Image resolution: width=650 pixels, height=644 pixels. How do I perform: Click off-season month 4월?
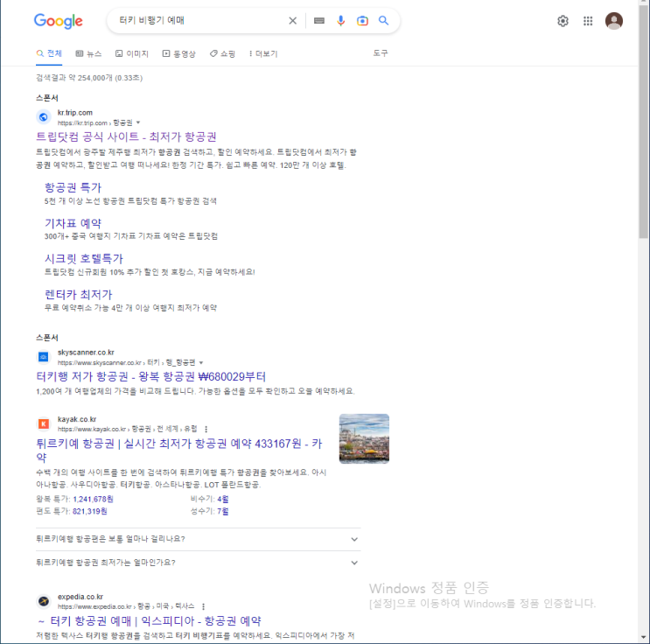[222, 499]
